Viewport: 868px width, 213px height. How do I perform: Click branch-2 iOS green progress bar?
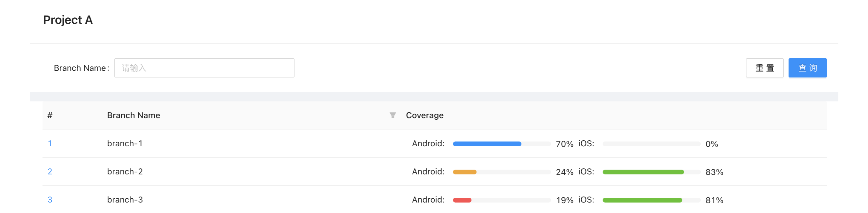[x=651, y=172]
